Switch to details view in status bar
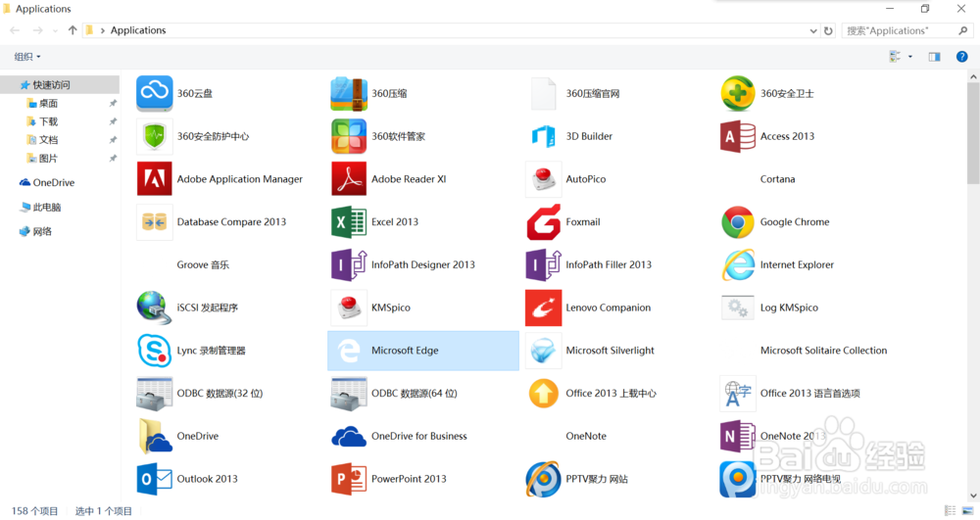 click(950, 511)
